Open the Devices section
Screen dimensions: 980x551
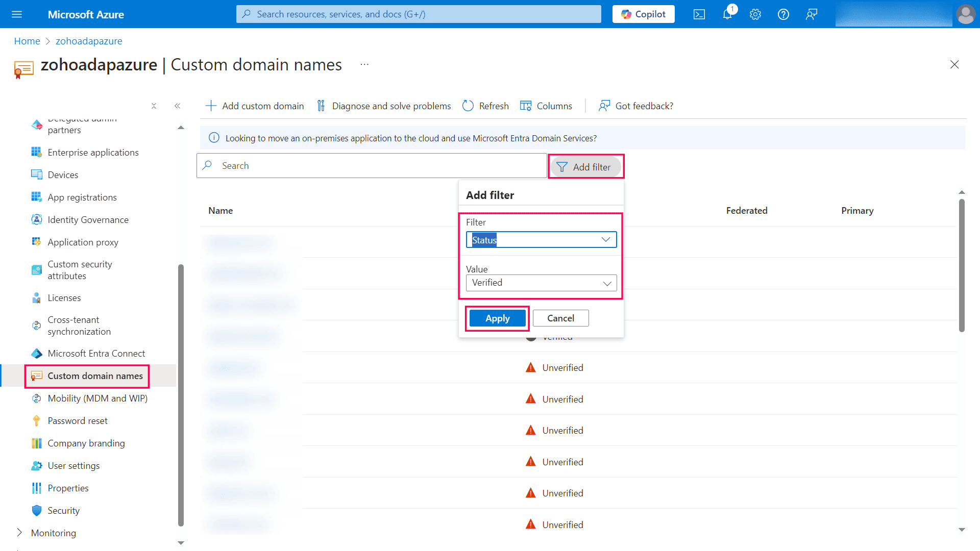pos(63,174)
